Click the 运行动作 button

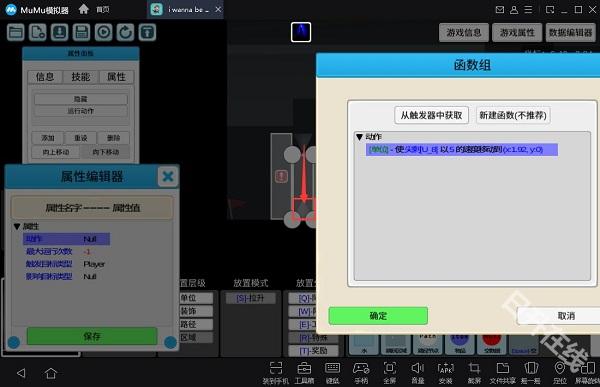point(81,111)
